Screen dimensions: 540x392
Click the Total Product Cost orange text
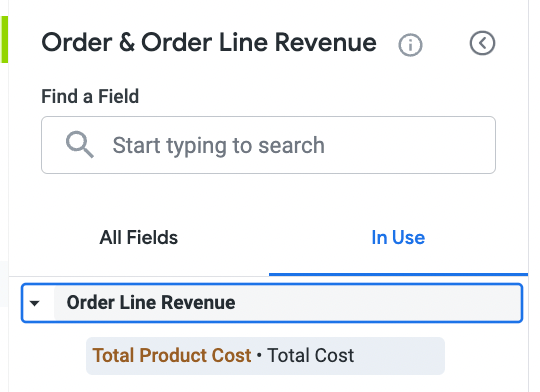pos(172,355)
